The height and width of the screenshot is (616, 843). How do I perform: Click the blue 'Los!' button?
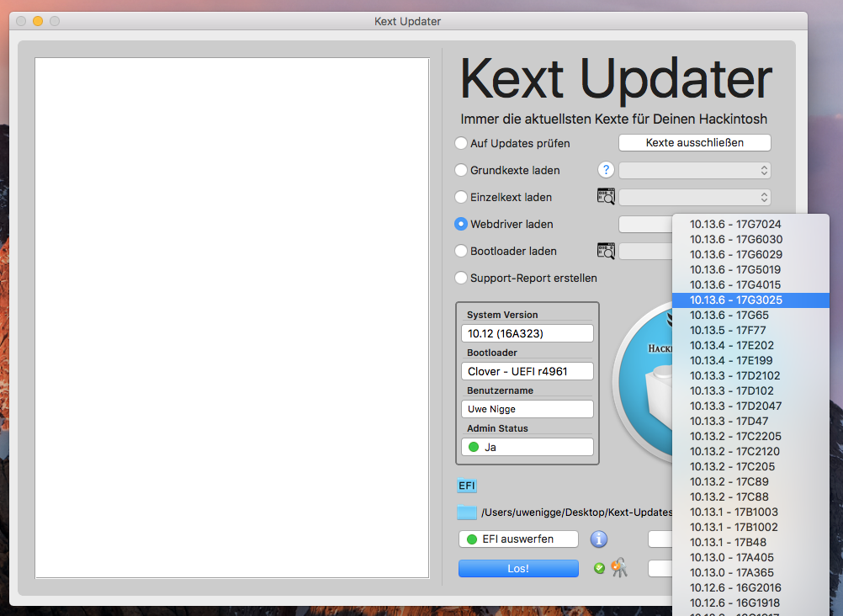coord(518,568)
